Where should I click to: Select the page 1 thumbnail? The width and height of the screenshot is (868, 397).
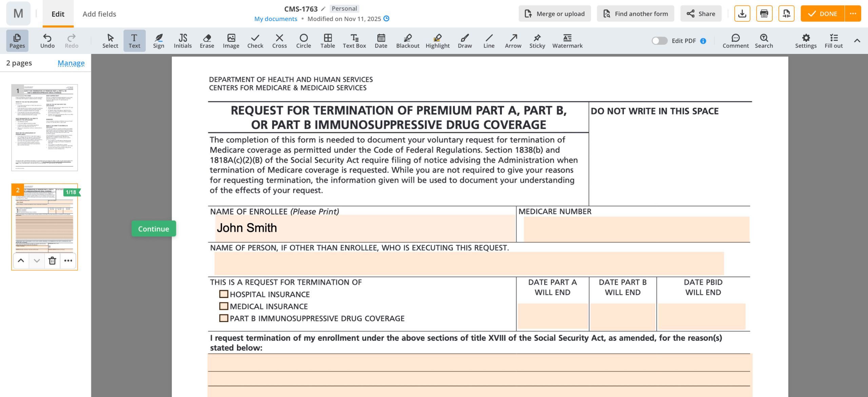(44, 127)
